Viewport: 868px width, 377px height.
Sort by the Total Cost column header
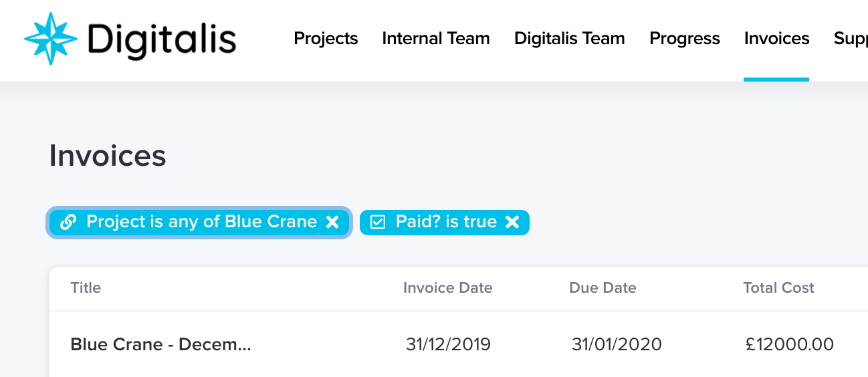tap(778, 288)
